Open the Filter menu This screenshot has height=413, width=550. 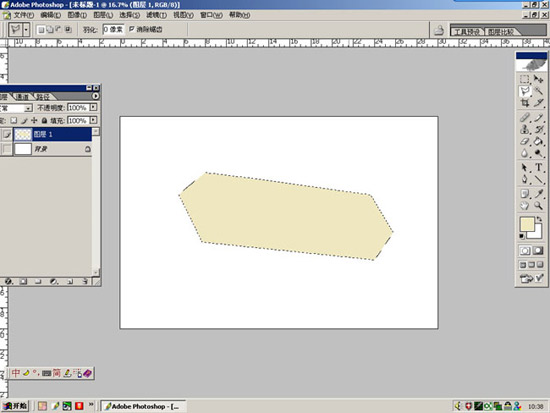tap(156, 15)
